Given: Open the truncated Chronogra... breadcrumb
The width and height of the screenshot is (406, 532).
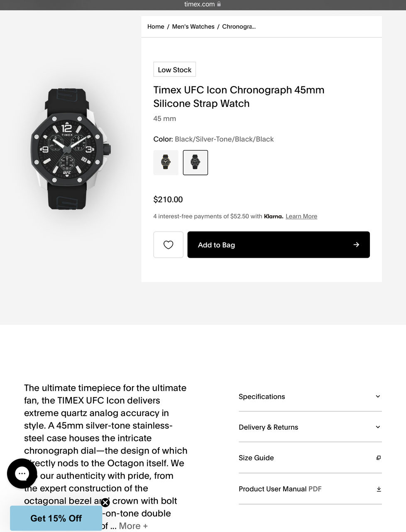Looking at the screenshot, I should pos(239,27).
